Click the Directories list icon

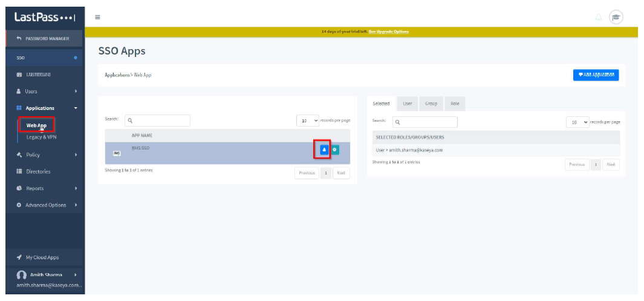tap(19, 171)
